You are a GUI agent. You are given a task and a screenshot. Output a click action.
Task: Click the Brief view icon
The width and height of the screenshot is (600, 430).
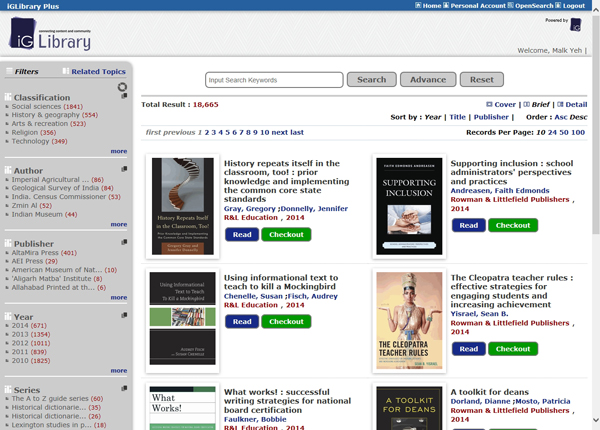pos(527,104)
